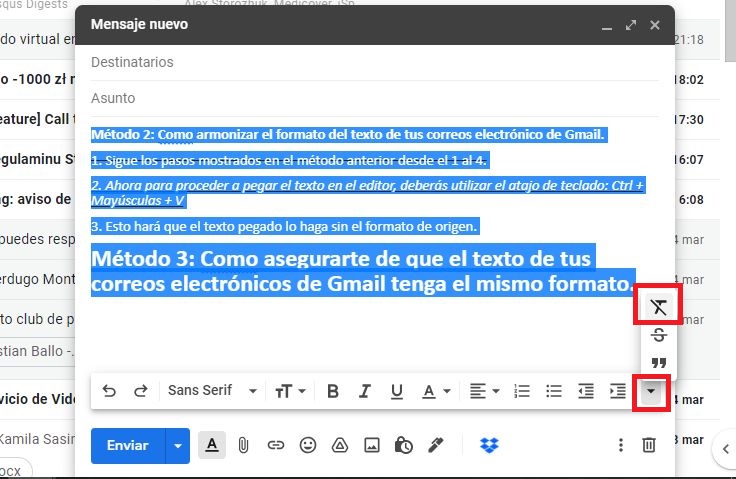Toggle bold formatting

pos(333,391)
